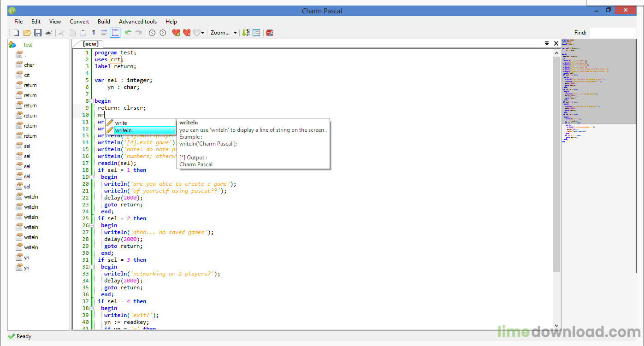The height and width of the screenshot is (346, 644).
Task: Collapse the begin block at line 8
Action: pos(91,101)
